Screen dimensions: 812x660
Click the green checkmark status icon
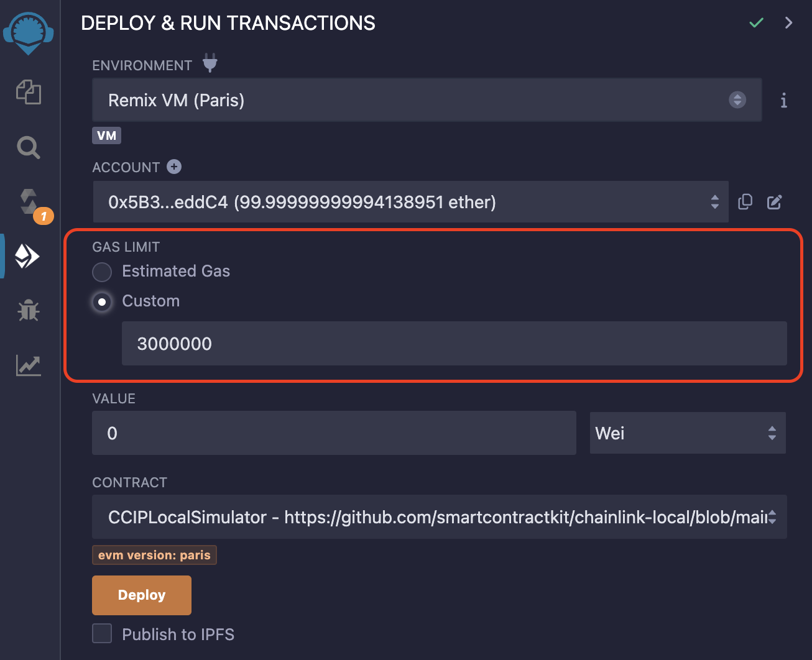[756, 23]
